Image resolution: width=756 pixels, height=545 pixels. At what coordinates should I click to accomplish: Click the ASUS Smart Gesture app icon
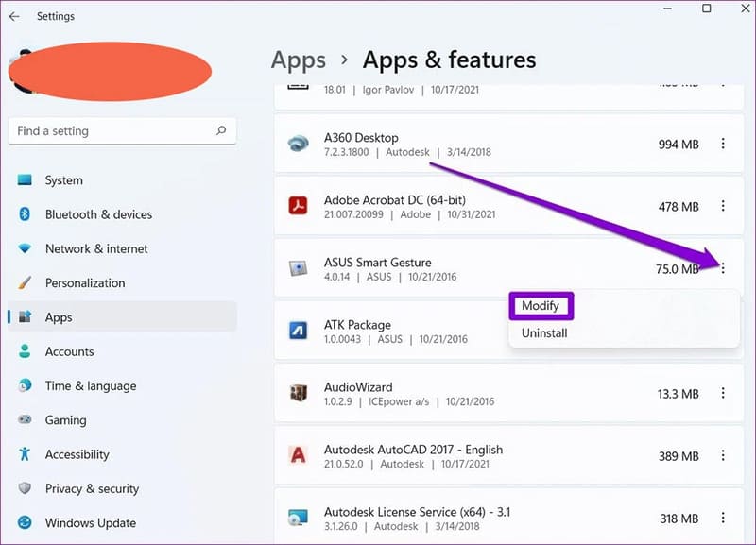[x=298, y=268]
